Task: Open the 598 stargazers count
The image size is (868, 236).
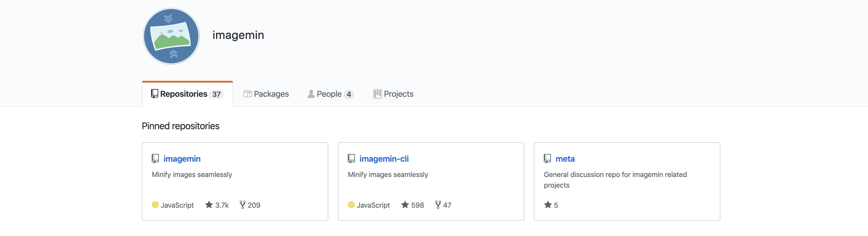Action: click(418, 205)
